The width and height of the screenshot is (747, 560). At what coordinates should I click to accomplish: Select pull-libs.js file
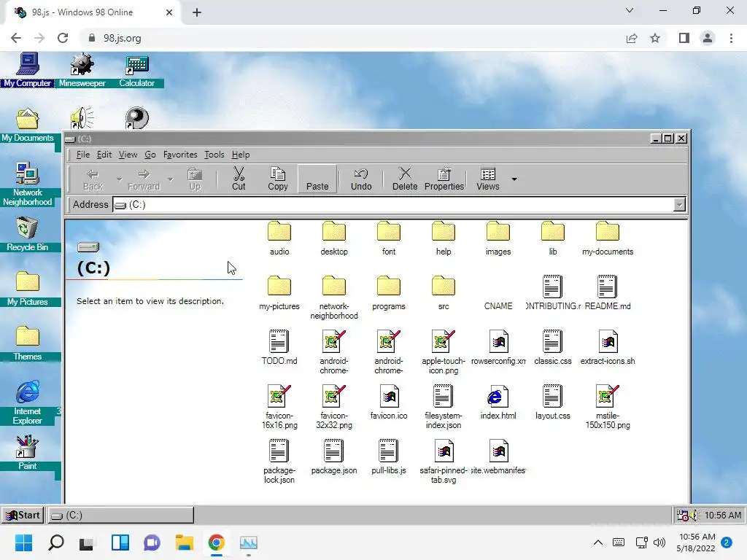389,457
